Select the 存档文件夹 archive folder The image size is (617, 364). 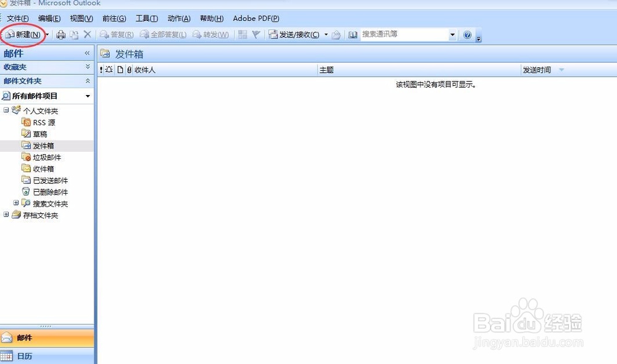[41, 215]
